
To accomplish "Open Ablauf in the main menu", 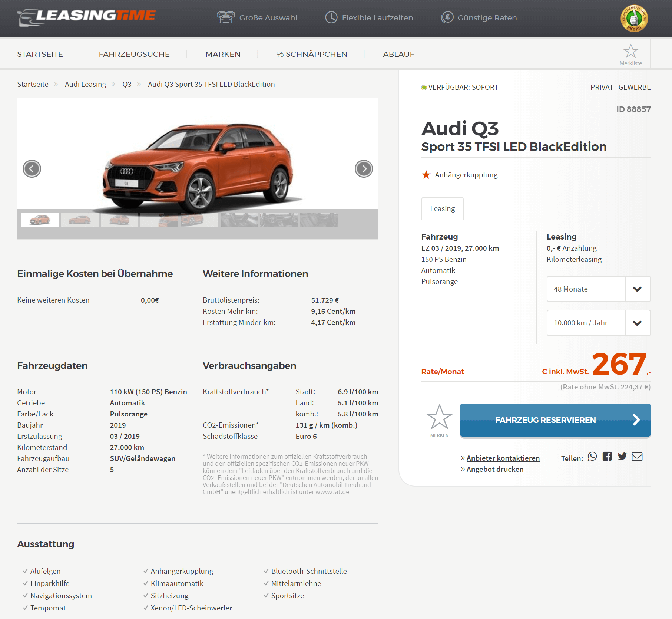I will pos(398,54).
